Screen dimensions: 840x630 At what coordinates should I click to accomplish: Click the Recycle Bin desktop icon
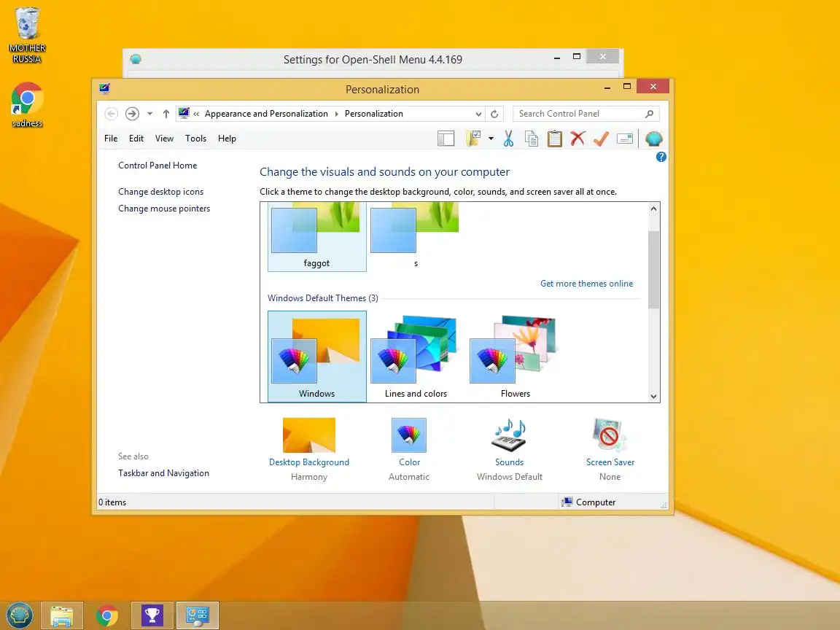27,35
